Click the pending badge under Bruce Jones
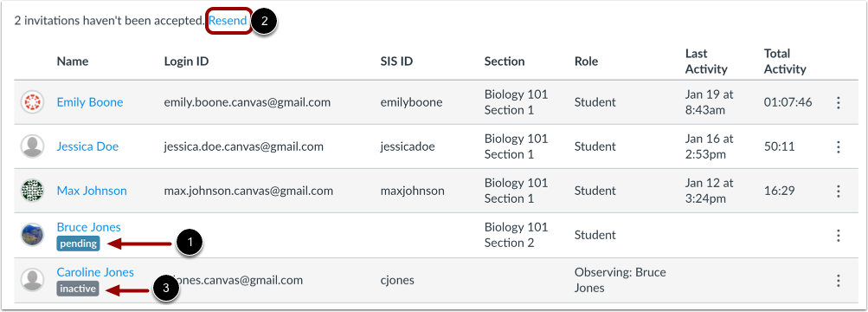The width and height of the screenshot is (868, 312). [x=78, y=244]
